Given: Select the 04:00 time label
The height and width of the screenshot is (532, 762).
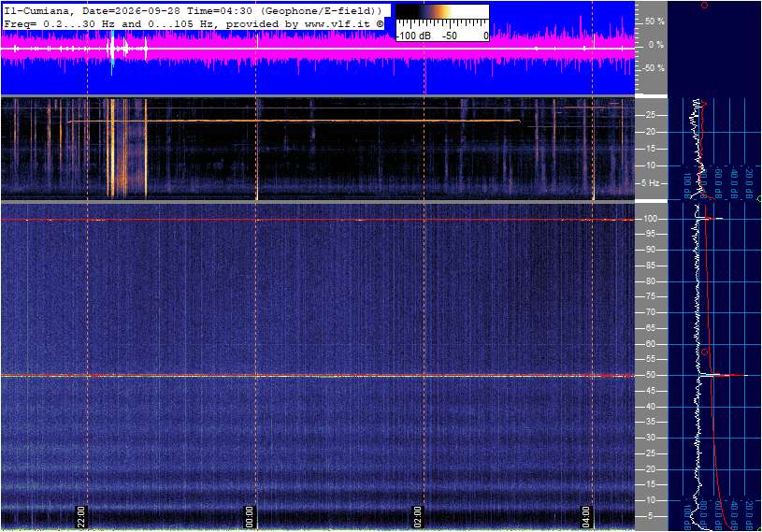Looking at the screenshot, I should point(585,516).
